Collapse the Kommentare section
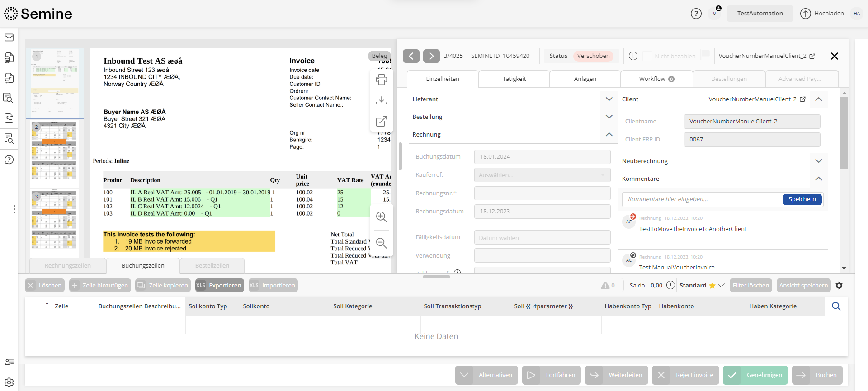The image size is (868, 391). point(818,179)
